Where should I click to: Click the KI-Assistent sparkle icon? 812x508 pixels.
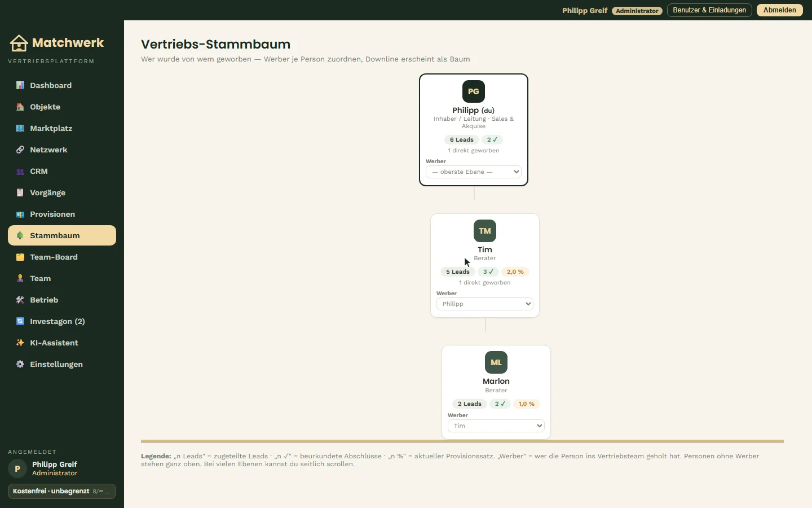pos(20,343)
